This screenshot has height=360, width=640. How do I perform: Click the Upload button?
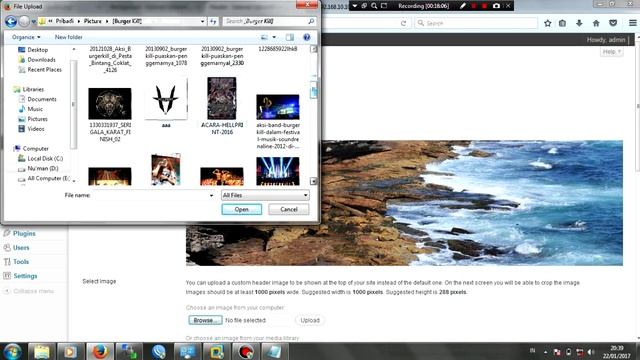(x=310, y=320)
